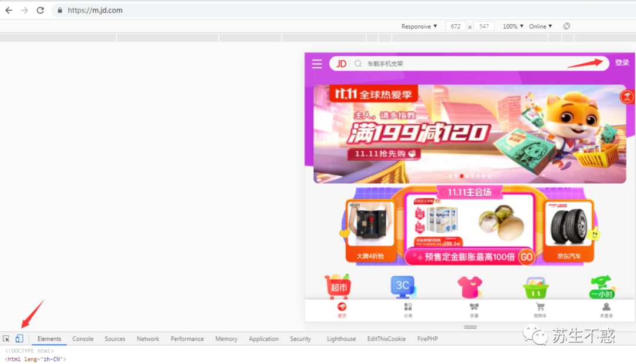Viewport: 636px width, 364px height.
Task: Open the Online throttling dropdown
Action: click(x=540, y=27)
